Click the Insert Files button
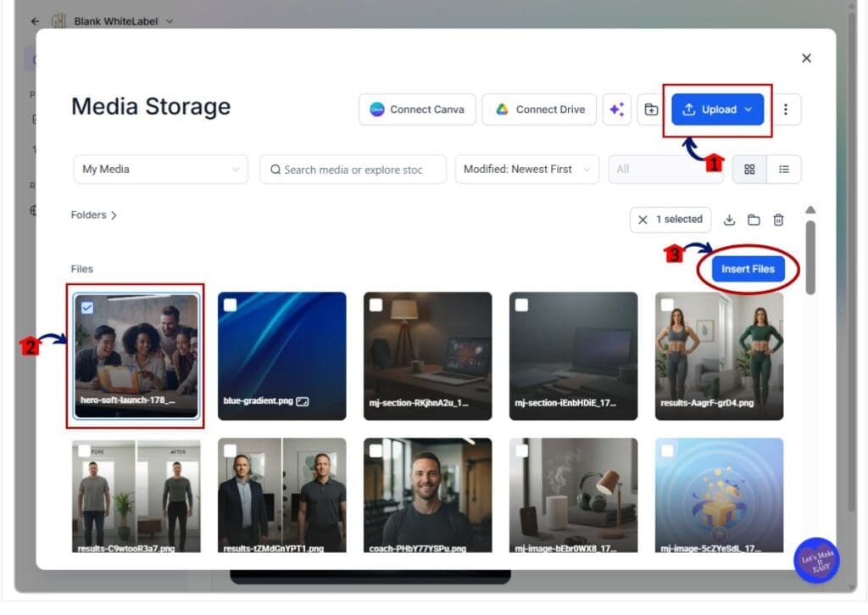The image size is (868, 615). [x=748, y=269]
